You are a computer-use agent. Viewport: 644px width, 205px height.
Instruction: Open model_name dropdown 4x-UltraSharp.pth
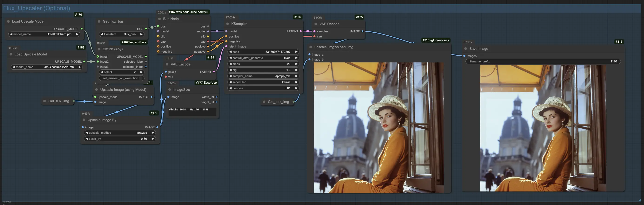click(x=44, y=34)
